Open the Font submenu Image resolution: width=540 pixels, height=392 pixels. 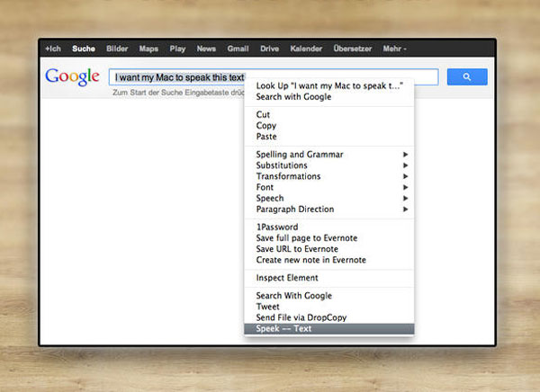coord(328,188)
